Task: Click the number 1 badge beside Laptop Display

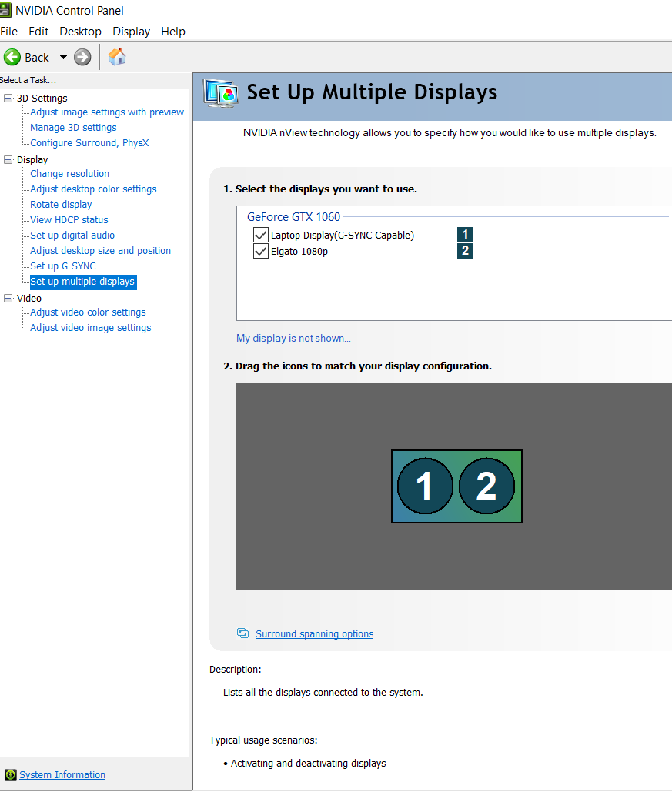Action: 465,235
